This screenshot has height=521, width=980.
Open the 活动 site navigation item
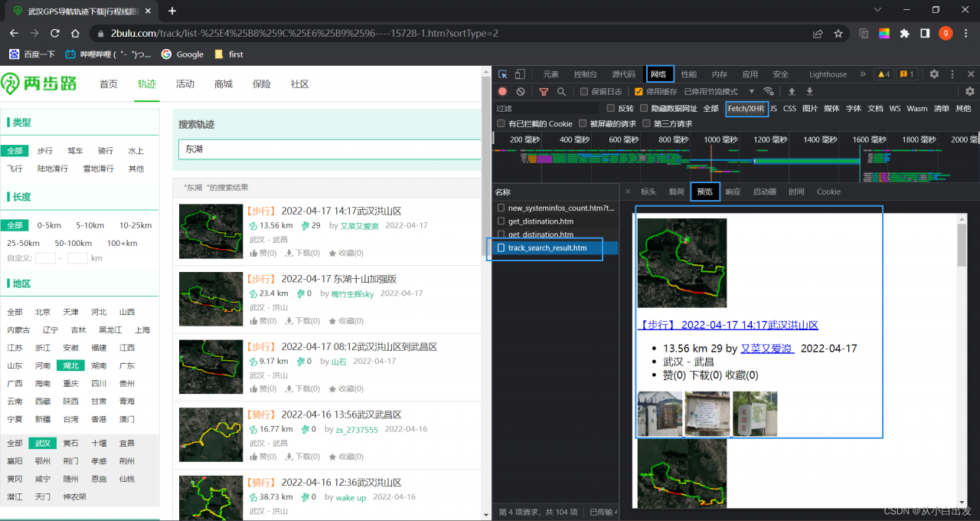(x=185, y=84)
